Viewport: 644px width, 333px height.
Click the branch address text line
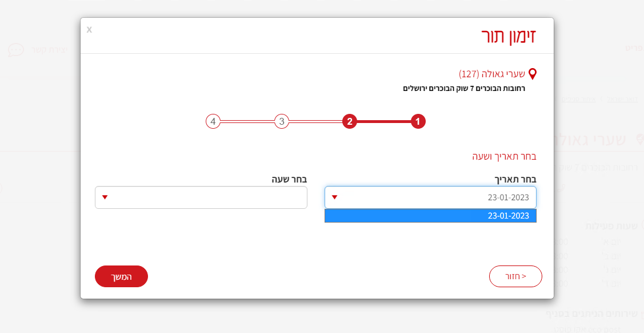464,88
